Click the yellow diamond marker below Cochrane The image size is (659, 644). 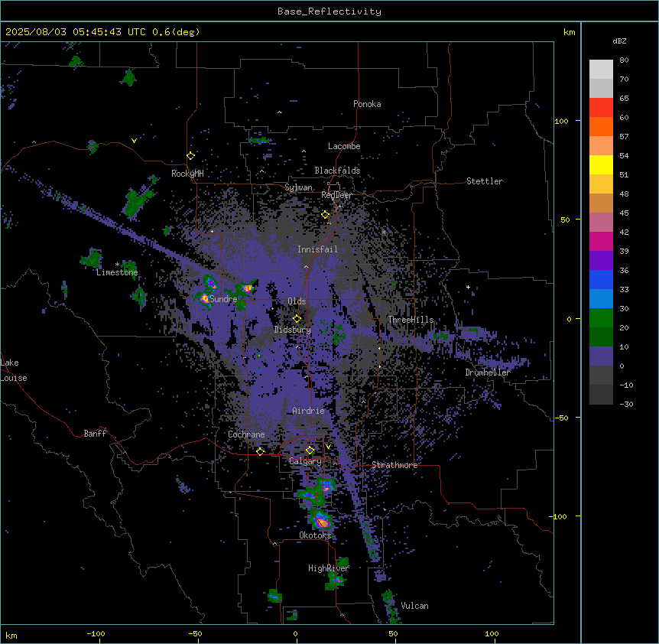pos(260,451)
